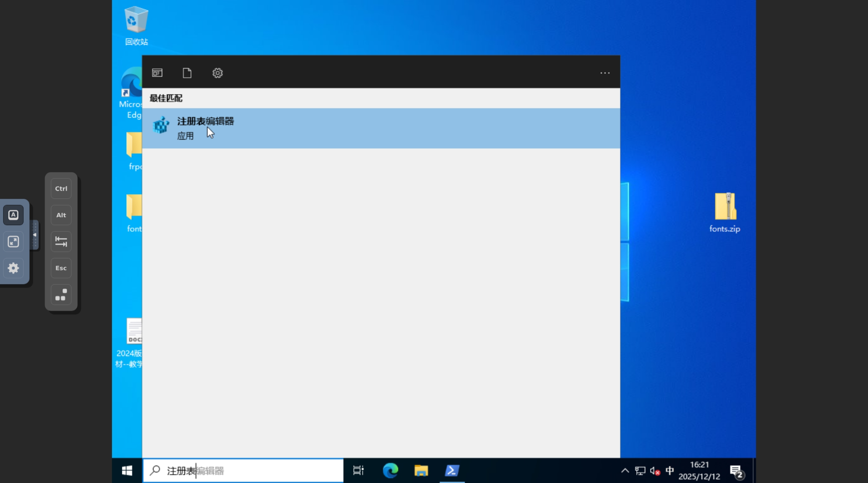Switch to PowerShell in the taskbar
The height and width of the screenshot is (483, 868).
point(452,471)
